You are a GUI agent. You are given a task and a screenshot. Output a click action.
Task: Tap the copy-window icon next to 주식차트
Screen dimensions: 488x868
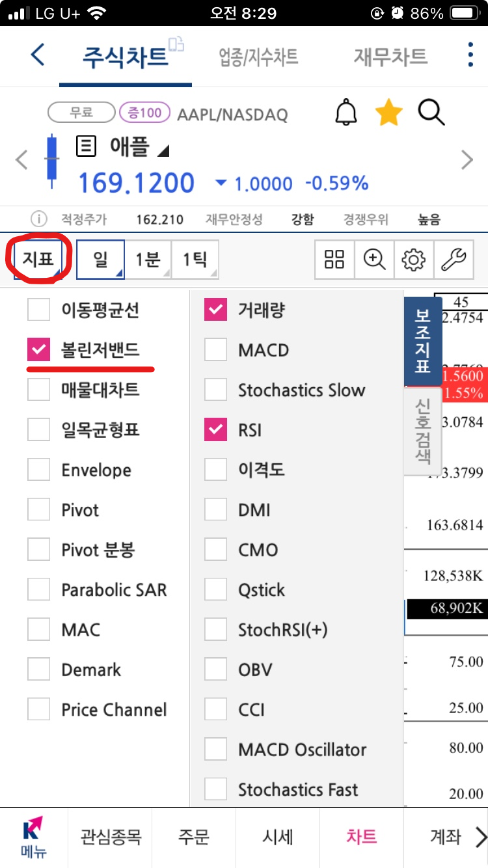pos(176,44)
